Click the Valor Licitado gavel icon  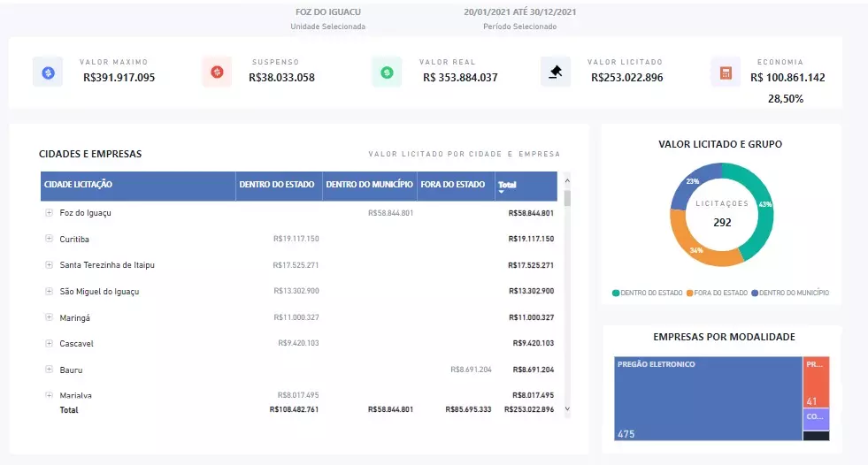coord(556,72)
